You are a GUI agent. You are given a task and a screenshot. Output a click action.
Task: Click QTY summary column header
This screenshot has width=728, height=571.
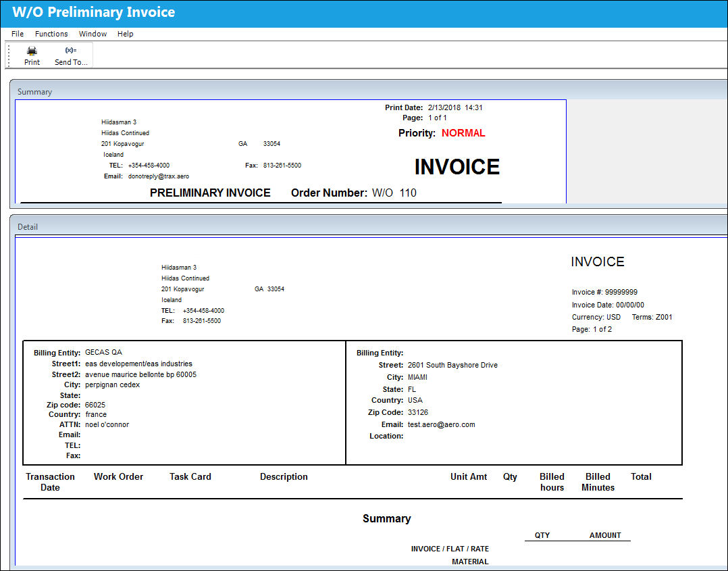pos(542,535)
